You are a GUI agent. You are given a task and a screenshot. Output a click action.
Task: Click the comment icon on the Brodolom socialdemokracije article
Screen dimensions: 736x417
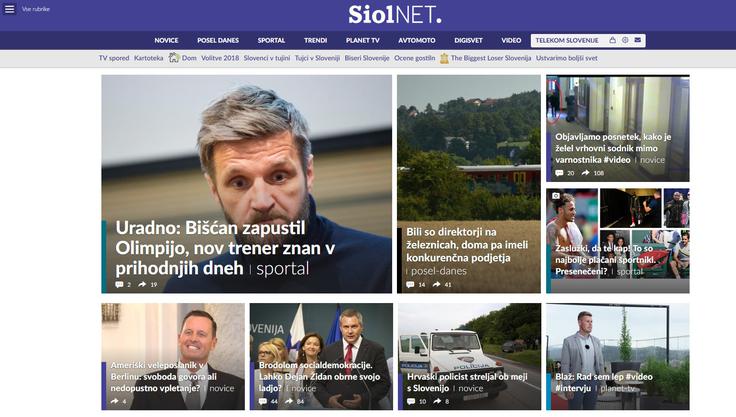tap(263, 401)
